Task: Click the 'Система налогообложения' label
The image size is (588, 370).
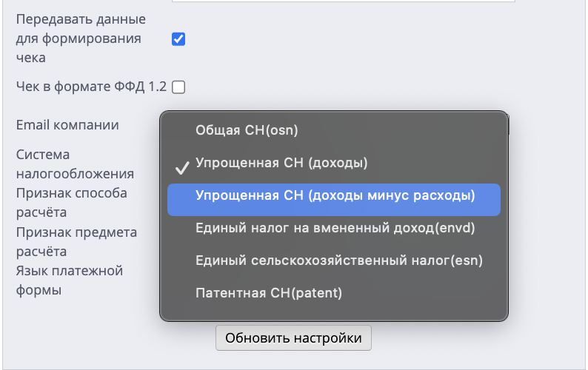Action: [75, 164]
